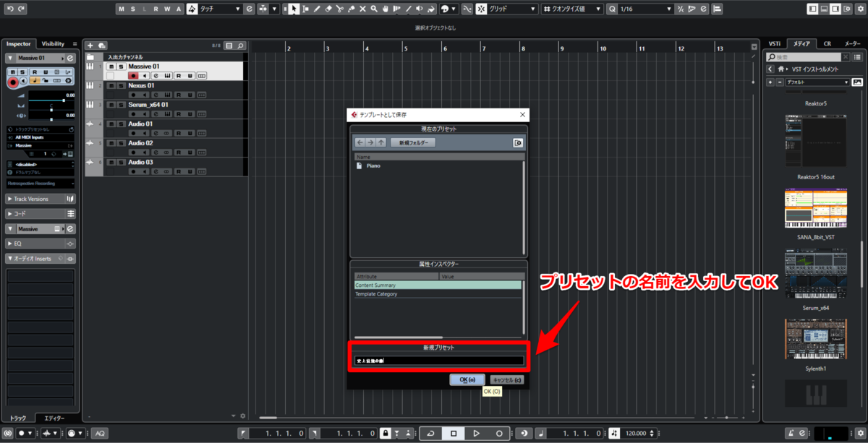Mute the Massive 01 track

(111, 66)
